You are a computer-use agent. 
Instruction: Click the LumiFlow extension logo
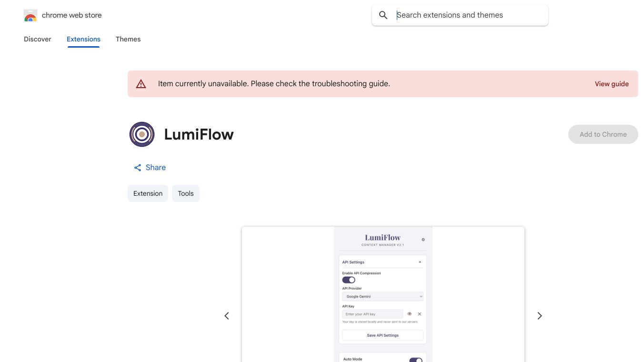tap(141, 134)
